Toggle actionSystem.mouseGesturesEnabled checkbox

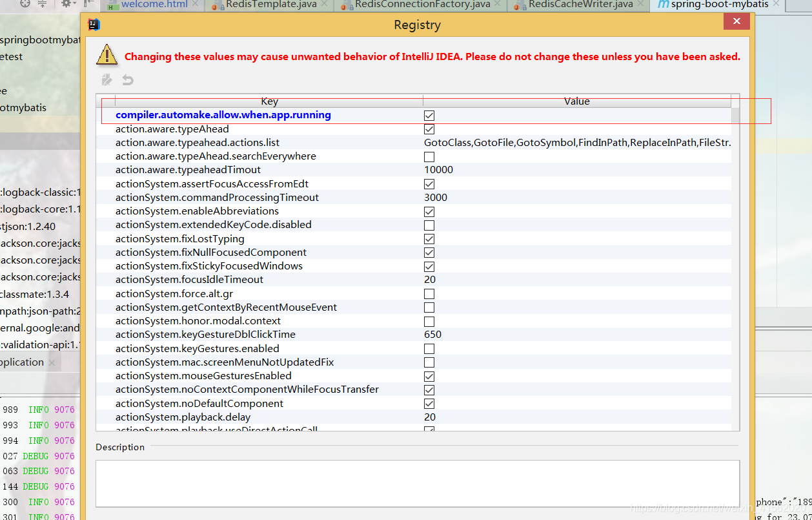point(429,377)
